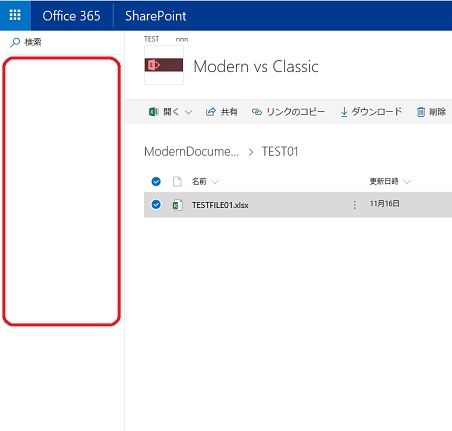Click the Modern vs Classic site title
This screenshot has width=452, height=431.
pyautogui.click(x=256, y=66)
